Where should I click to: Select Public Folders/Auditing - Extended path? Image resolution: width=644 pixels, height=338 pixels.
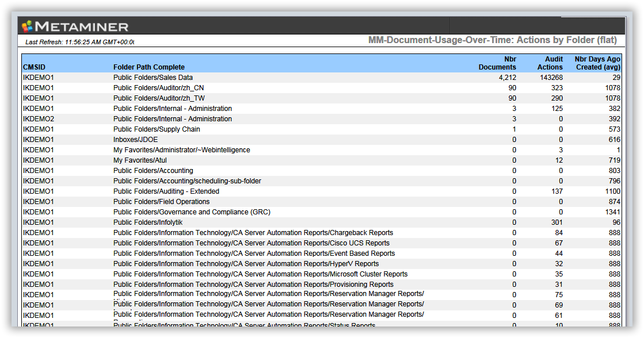[x=166, y=191]
